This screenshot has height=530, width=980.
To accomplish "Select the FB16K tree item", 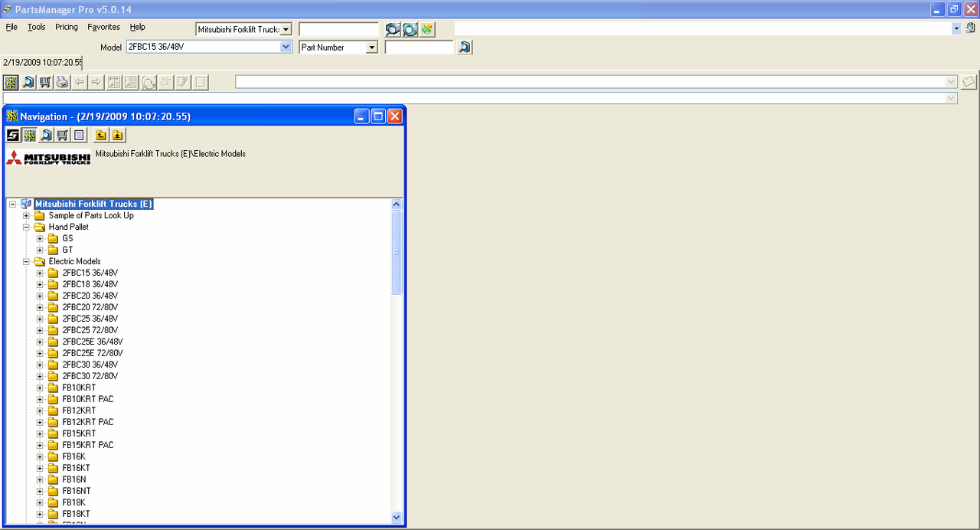I will click(74, 456).
